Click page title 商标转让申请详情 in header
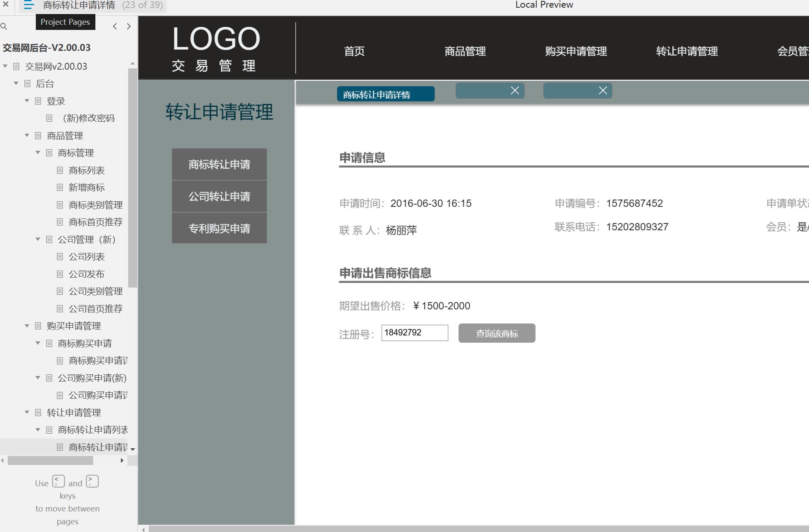Viewport: 809px width, 532px height. tap(79, 5)
